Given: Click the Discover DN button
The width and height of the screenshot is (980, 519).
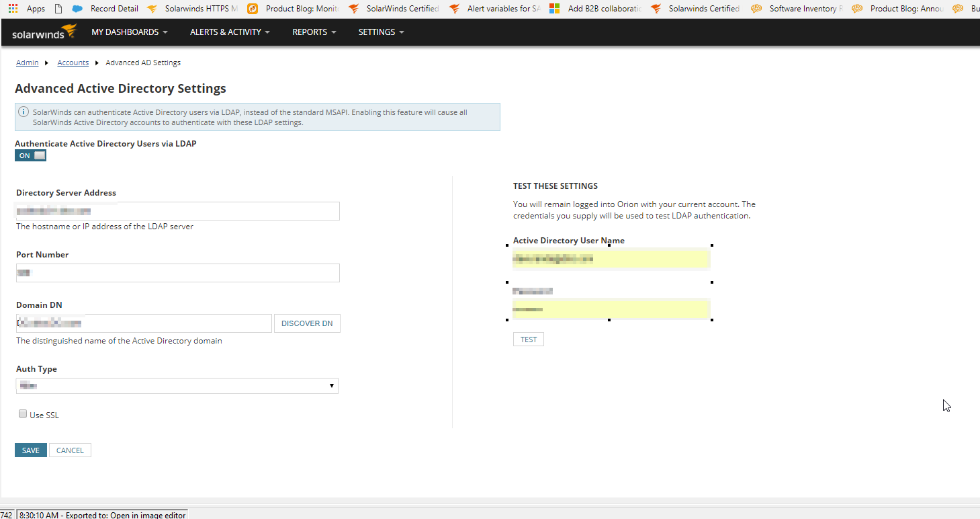Looking at the screenshot, I should (307, 323).
